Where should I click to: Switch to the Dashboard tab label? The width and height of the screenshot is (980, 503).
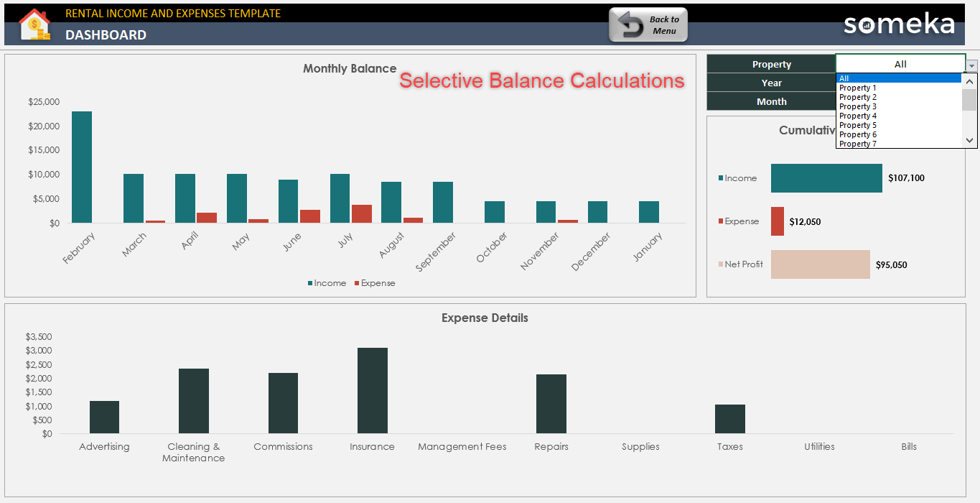pyautogui.click(x=106, y=34)
